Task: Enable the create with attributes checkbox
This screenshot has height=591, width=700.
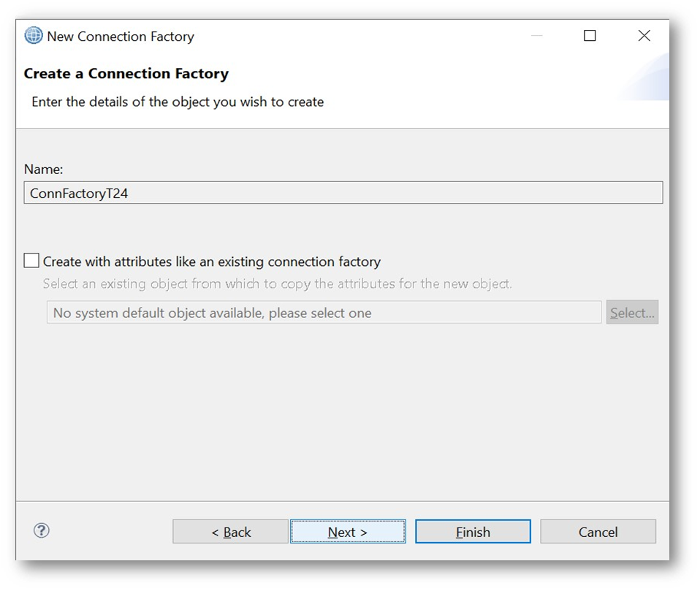Action: click(x=31, y=261)
